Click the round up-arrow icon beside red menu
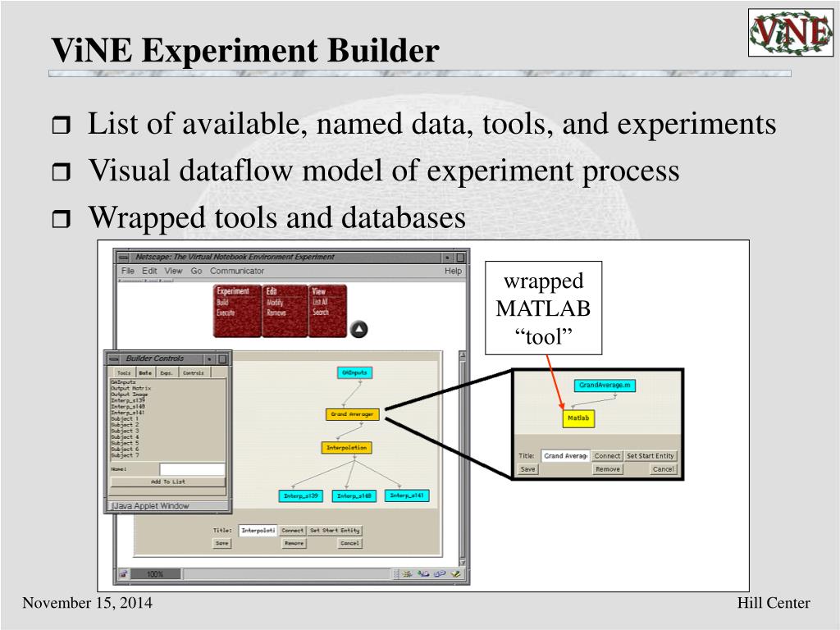The image size is (840, 630). [359, 329]
